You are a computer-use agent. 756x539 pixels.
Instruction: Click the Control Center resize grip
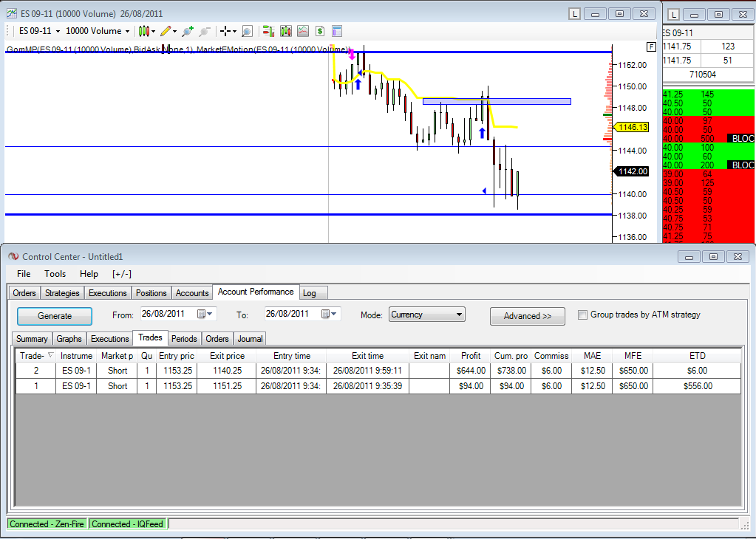[x=746, y=524]
